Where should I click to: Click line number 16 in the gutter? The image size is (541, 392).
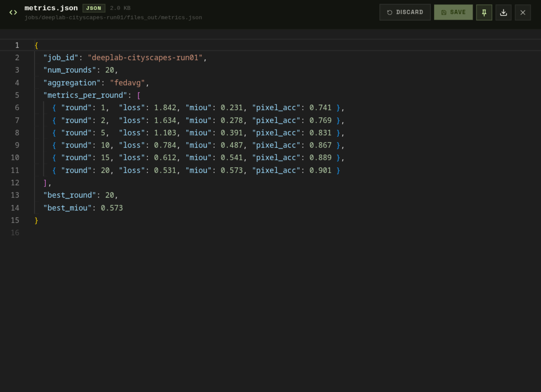pos(15,233)
